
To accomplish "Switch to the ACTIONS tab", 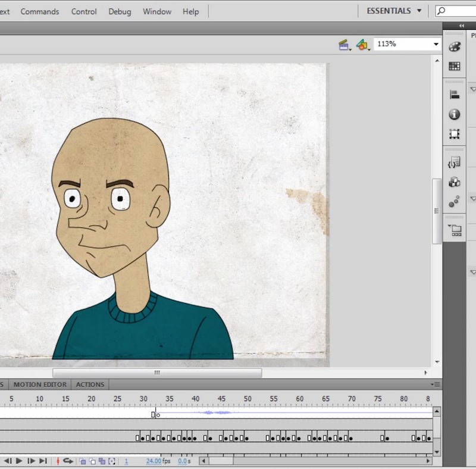I will pos(89,384).
